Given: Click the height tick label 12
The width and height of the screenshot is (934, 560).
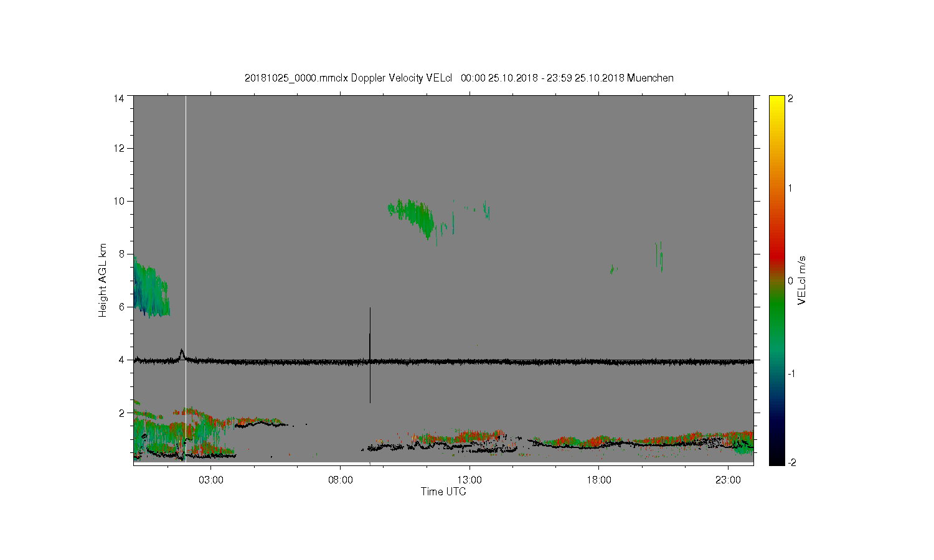Looking at the screenshot, I should (119, 148).
